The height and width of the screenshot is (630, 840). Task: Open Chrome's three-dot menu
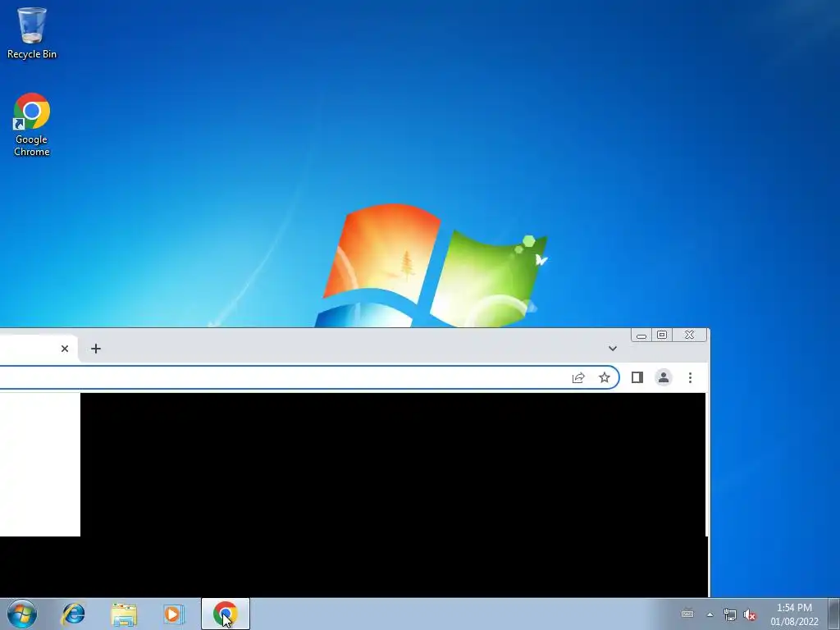point(690,377)
